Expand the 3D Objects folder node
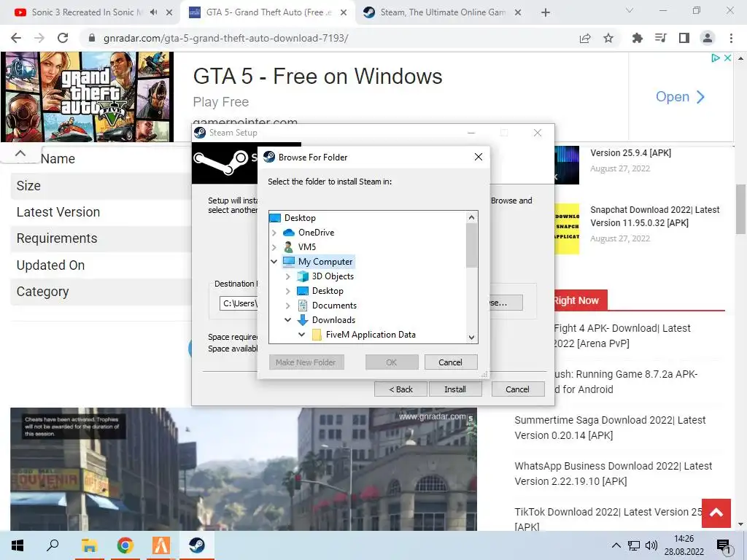 click(x=287, y=276)
